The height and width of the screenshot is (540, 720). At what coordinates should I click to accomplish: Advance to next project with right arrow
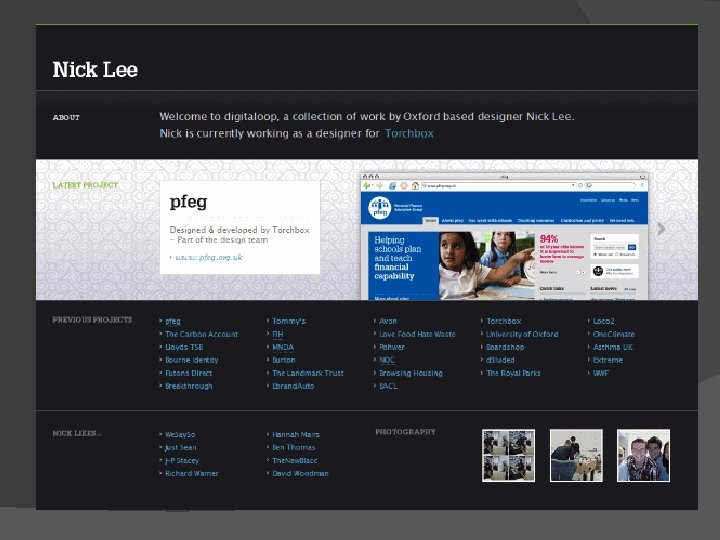(661, 228)
